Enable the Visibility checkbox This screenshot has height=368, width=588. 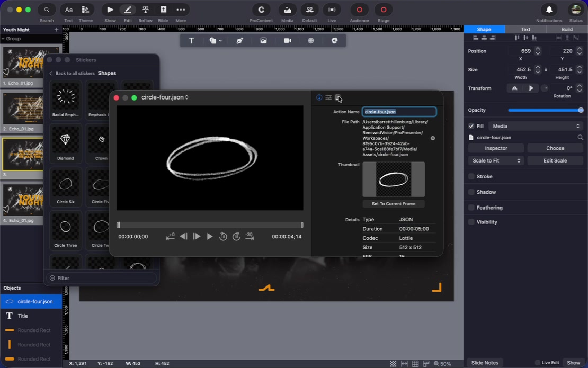(471, 222)
